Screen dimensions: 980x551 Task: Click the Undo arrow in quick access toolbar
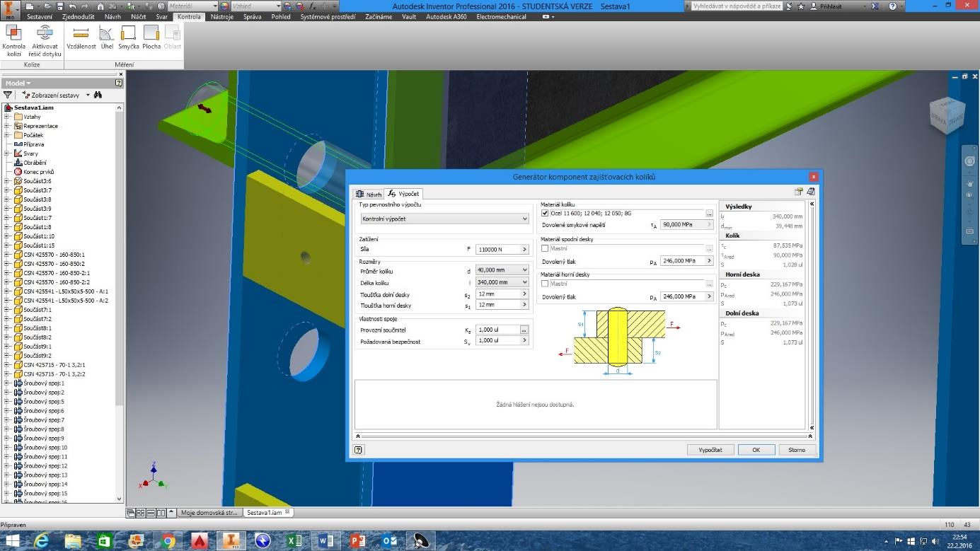click(72, 6)
